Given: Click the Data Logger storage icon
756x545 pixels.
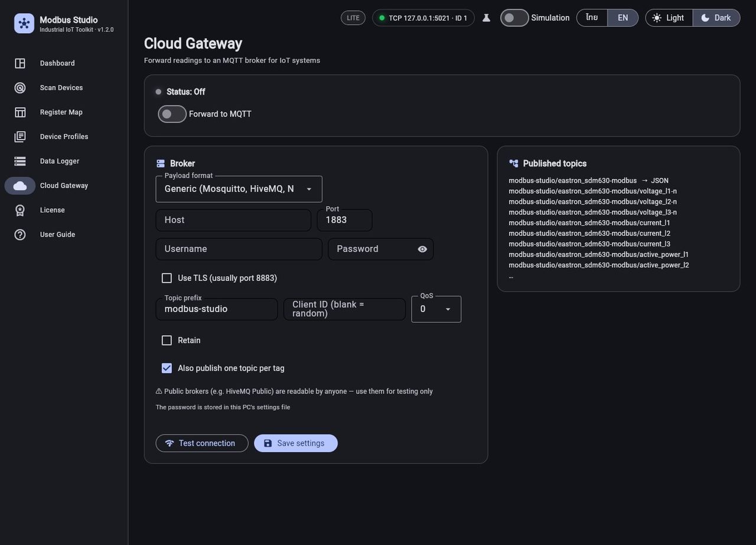Looking at the screenshot, I should [20, 161].
